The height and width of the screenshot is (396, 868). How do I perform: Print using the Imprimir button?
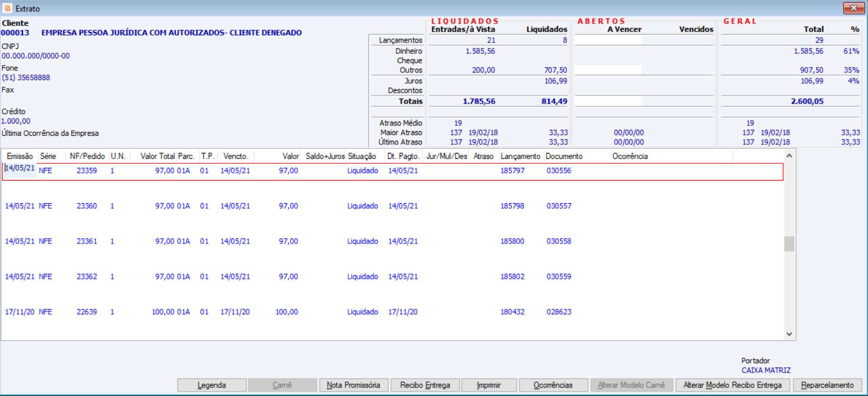coord(489,385)
